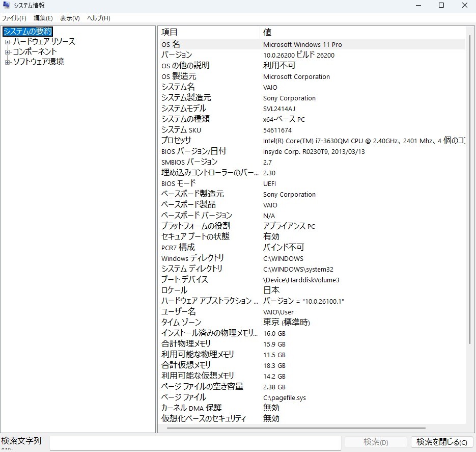Viewport: 476px width, 452px height.
Task: Expand the ソフトウェア環境 tree node
Action: pyautogui.click(x=7, y=62)
